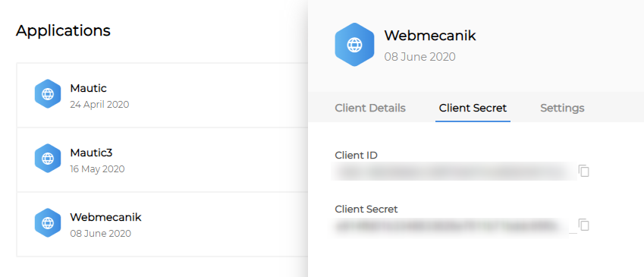Click the blurred Client ID field

454,171
